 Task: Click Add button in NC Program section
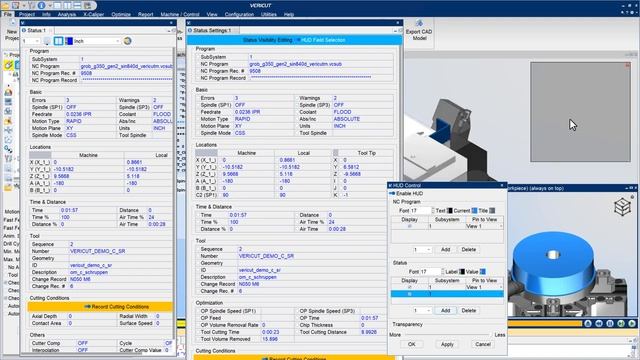(445, 249)
